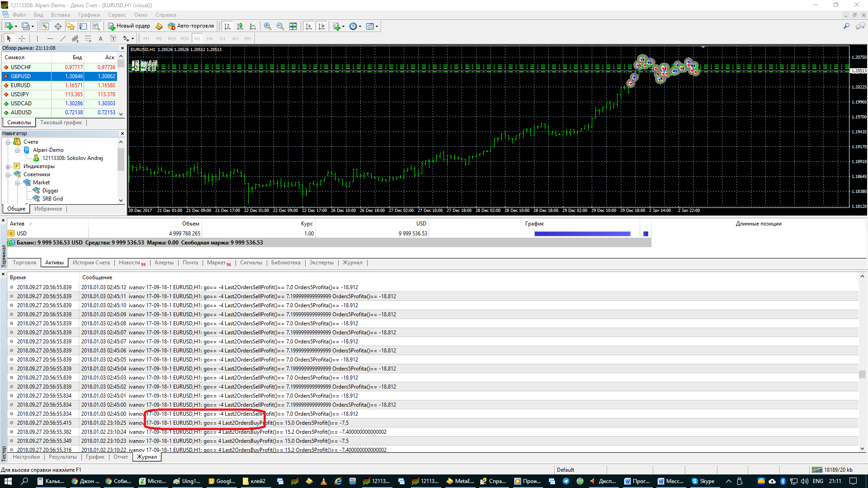Open tester Результаты tab
The width and height of the screenshot is (868, 488).
(x=63, y=457)
